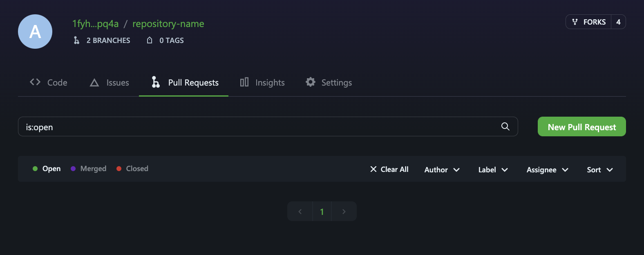644x255 pixels.
Task: Open the Assignee filter dropdown
Action: pos(548,169)
